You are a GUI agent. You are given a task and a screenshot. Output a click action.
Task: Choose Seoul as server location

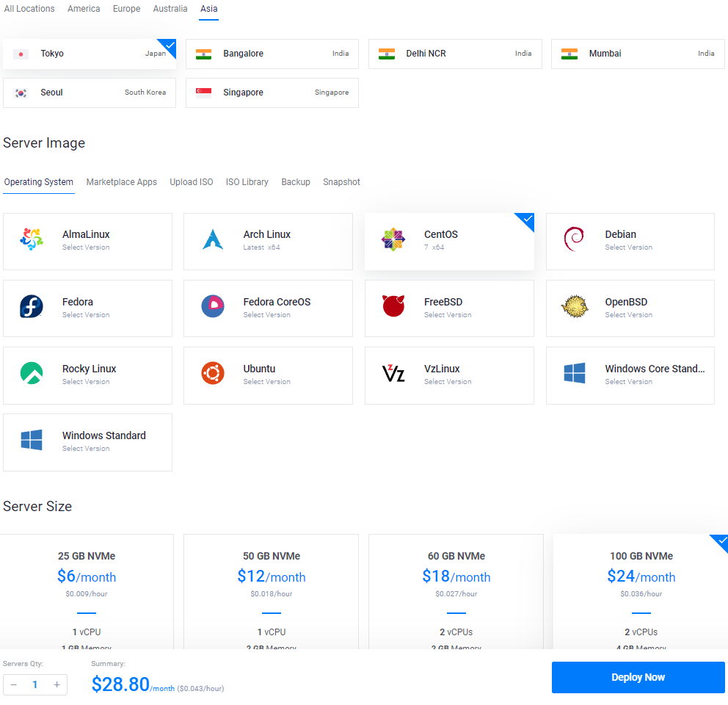89,93
